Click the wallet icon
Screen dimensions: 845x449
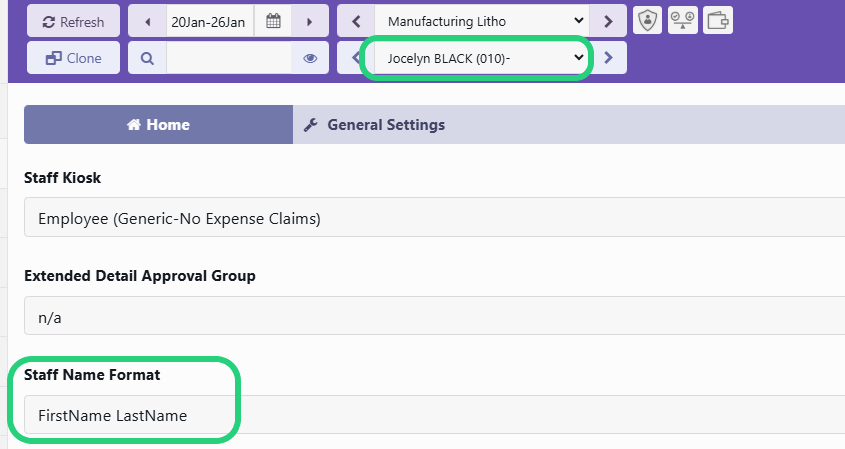718,20
